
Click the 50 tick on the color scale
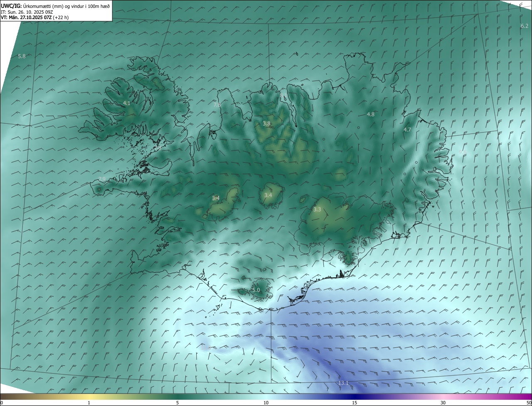[x=529, y=403]
